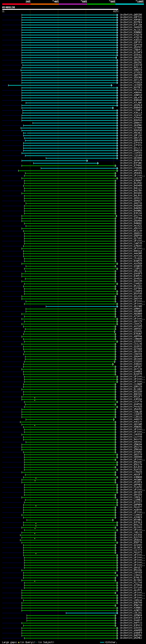Viewport: 146px width, 644px height.
Task: Click the UniRef100_B3PHI3 hit label
Action: coord(131,625)
